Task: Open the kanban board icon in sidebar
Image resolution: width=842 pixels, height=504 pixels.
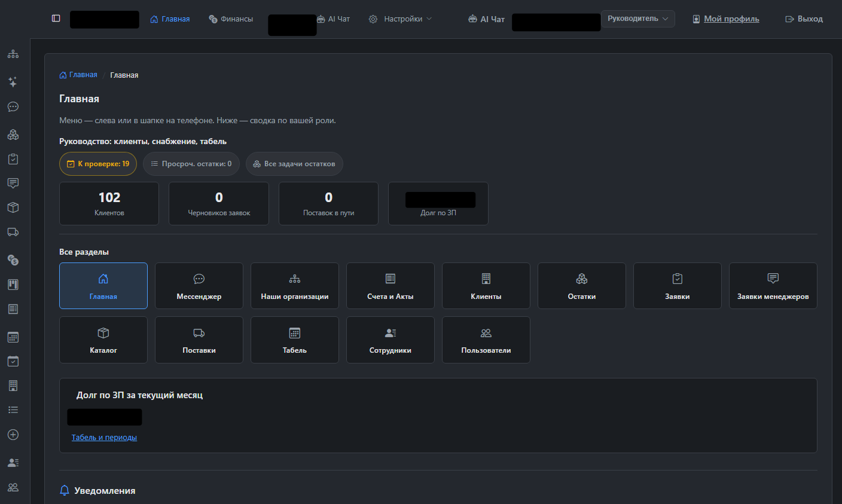Action: pyautogui.click(x=13, y=285)
